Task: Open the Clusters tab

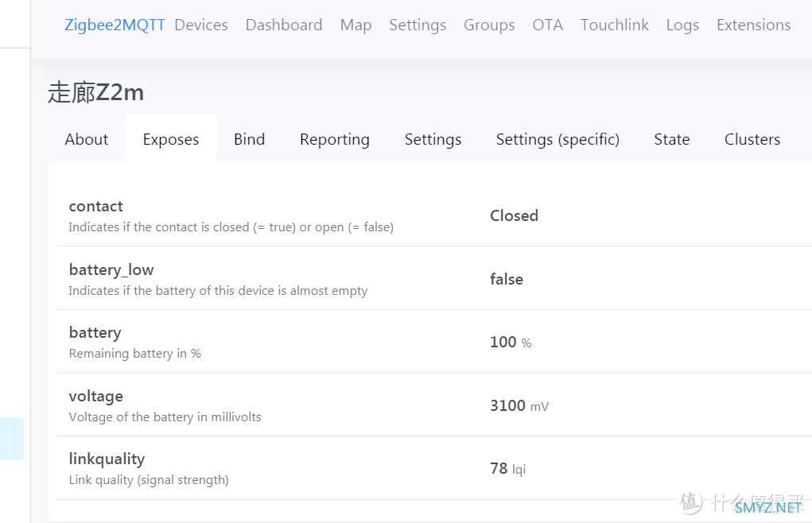Action: pos(752,139)
